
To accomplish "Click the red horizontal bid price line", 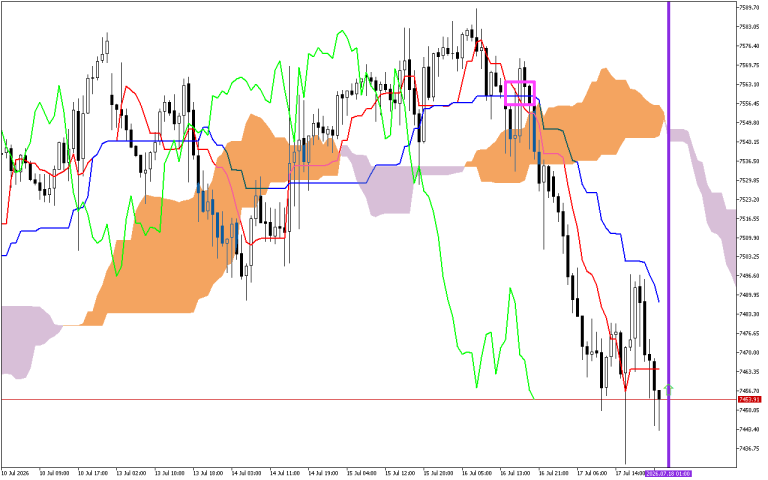I will coord(368,400).
